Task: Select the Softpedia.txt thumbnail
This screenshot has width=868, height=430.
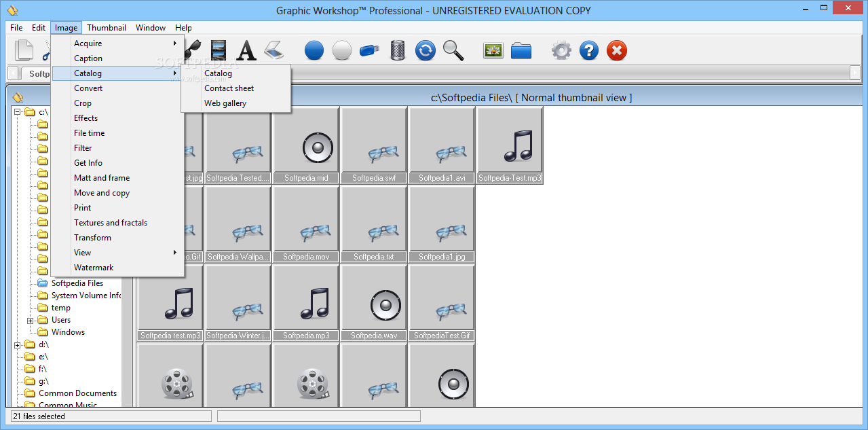Action: (x=374, y=224)
